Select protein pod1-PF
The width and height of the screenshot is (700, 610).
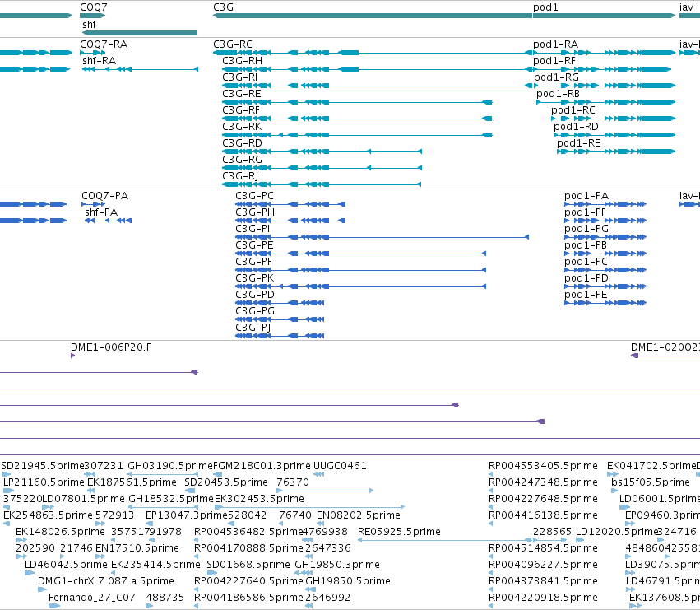[585, 212]
